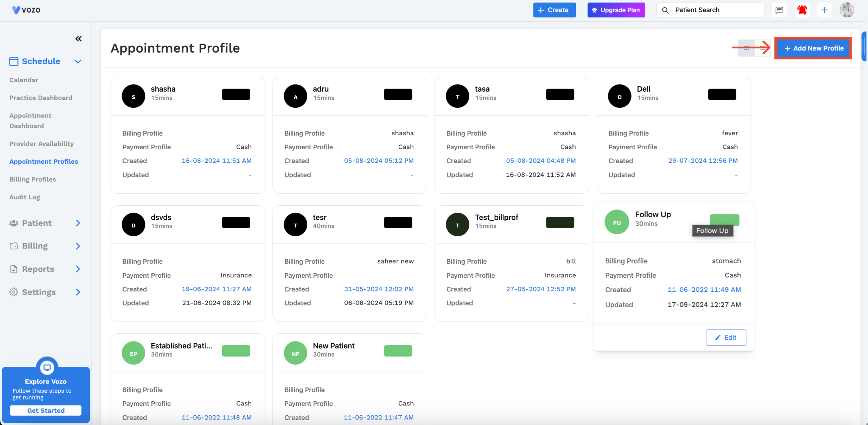Click the Schedule calendar icon
Image resolution: width=868 pixels, height=425 pixels.
click(14, 62)
